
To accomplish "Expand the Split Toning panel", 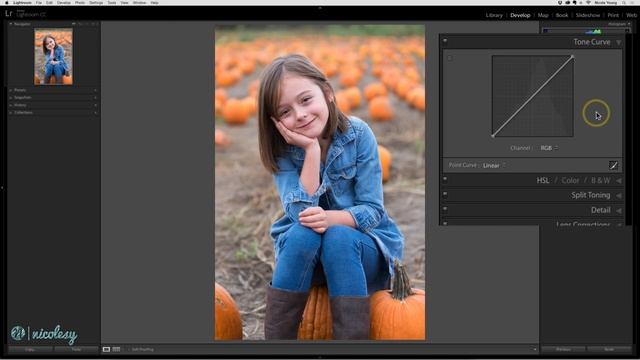I will tap(619, 196).
